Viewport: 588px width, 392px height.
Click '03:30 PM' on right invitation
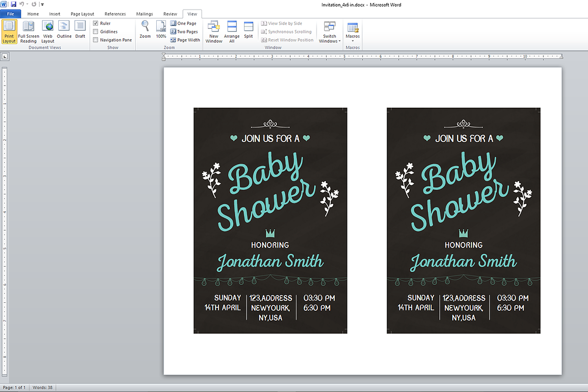tap(513, 298)
